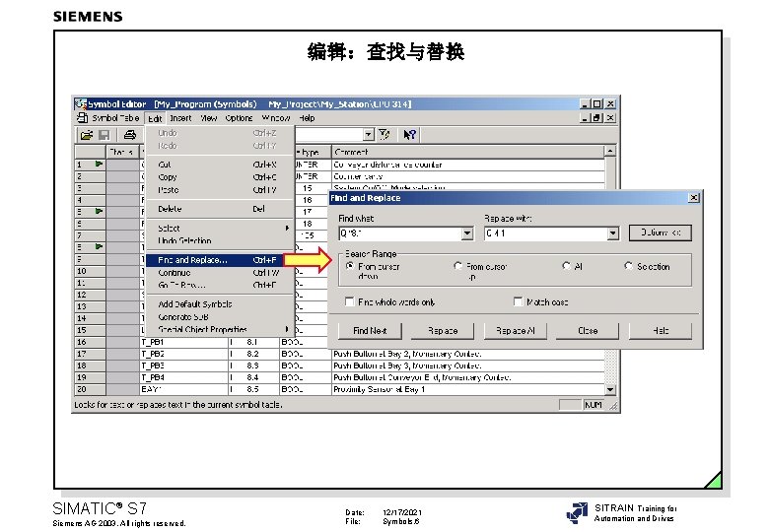Click the Replace with input field
Viewport: 769px width, 532px height.
[545, 233]
